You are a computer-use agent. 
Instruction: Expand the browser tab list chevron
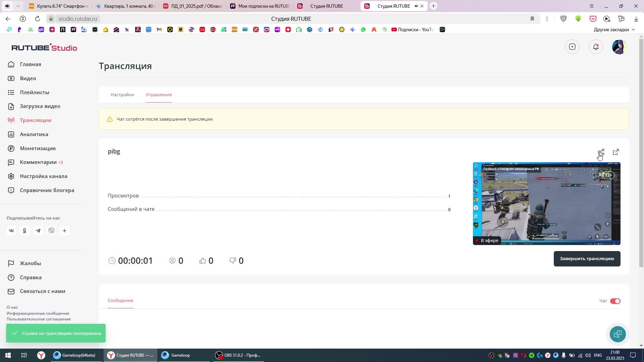(18, 6)
